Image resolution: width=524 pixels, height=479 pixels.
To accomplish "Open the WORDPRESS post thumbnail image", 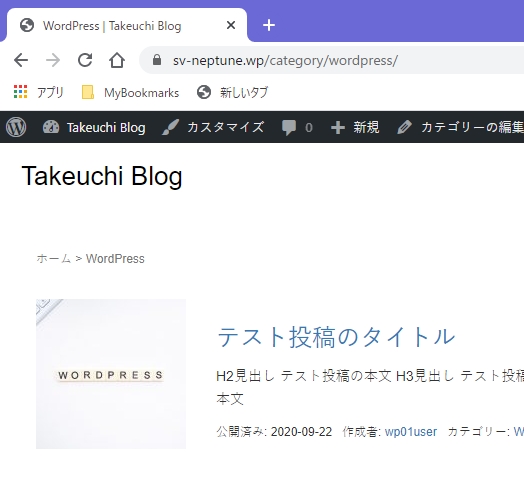I will click(111, 374).
